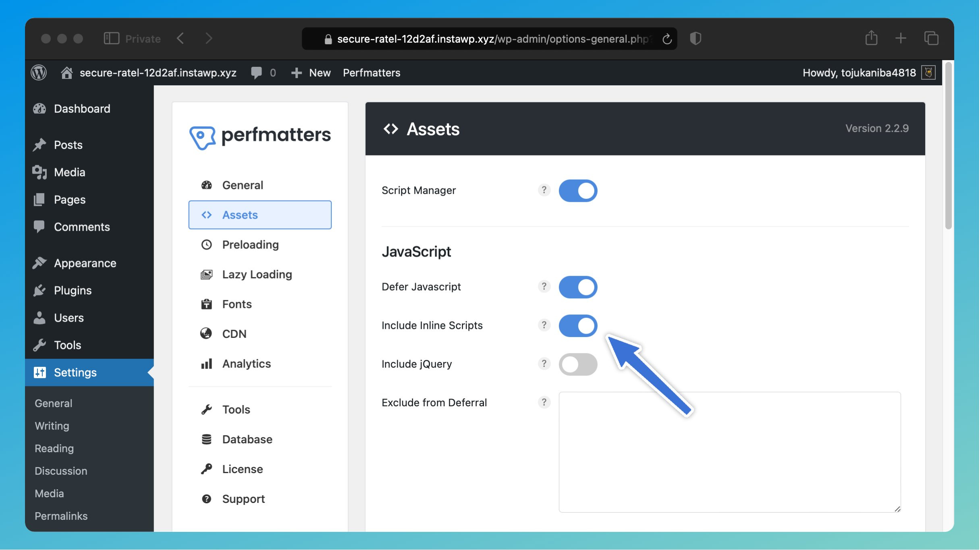The height and width of the screenshot is (550, 980).
Task: Open the License section
Action: point(260,469)
